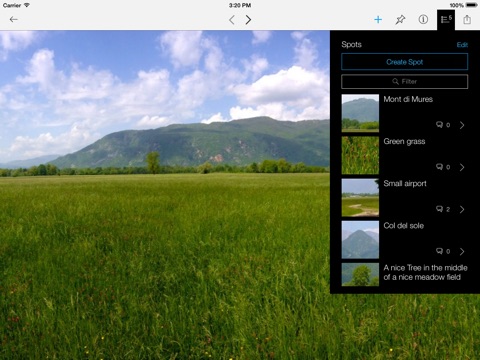480x360 pixels.
Task: Tap the pin icon in toolbar
Action: click(x=400, y=20)
